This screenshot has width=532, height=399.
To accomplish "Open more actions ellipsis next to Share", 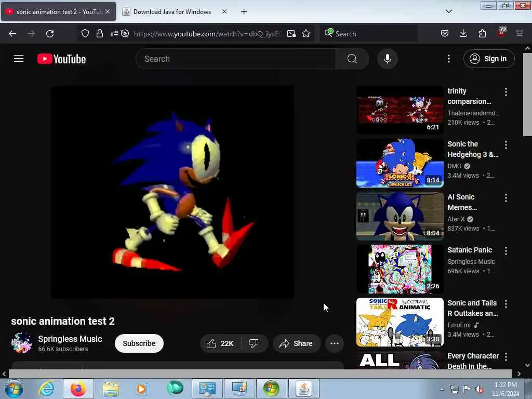I will click(335, 343).
